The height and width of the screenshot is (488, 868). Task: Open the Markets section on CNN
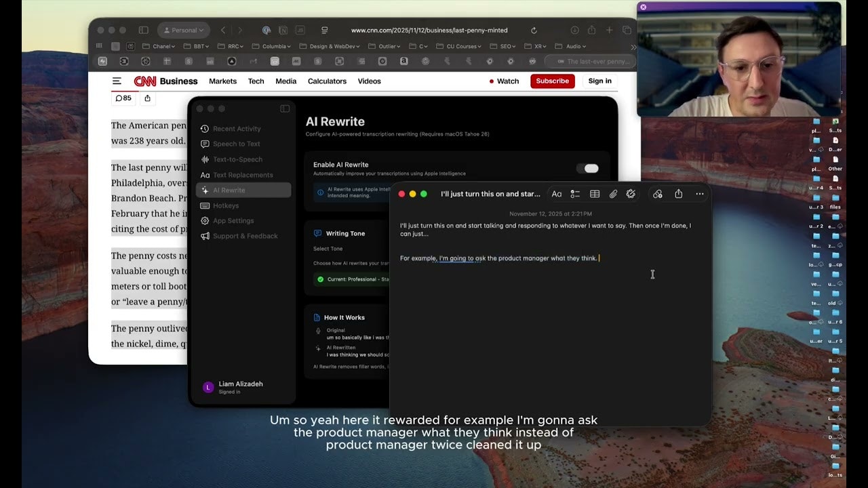(222, 81)
